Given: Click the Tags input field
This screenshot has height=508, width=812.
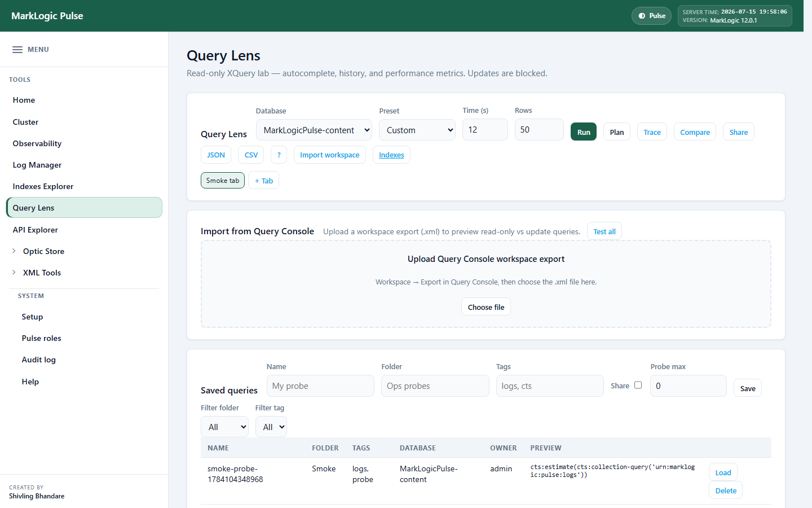Looking at the screenshot, I should [550, 386].
